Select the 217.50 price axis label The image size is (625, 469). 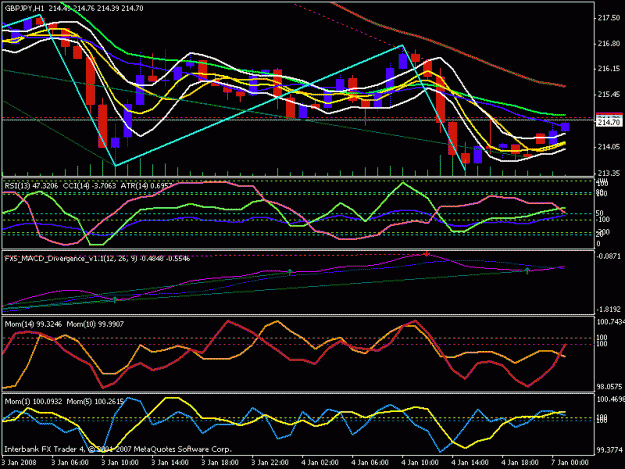point(609,18)
